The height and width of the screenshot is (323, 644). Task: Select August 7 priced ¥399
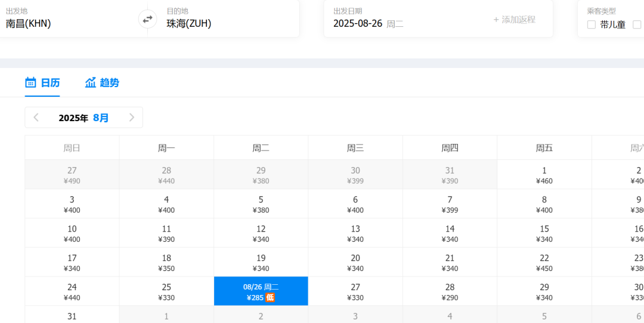click(450, 204)
